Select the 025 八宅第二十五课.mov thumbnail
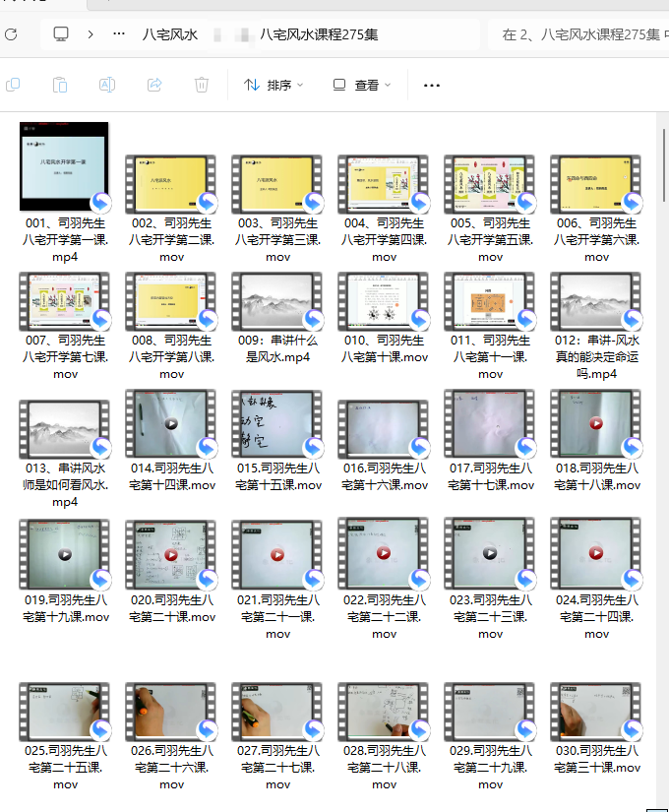This screenshot has width=669, height=812. 64,712
